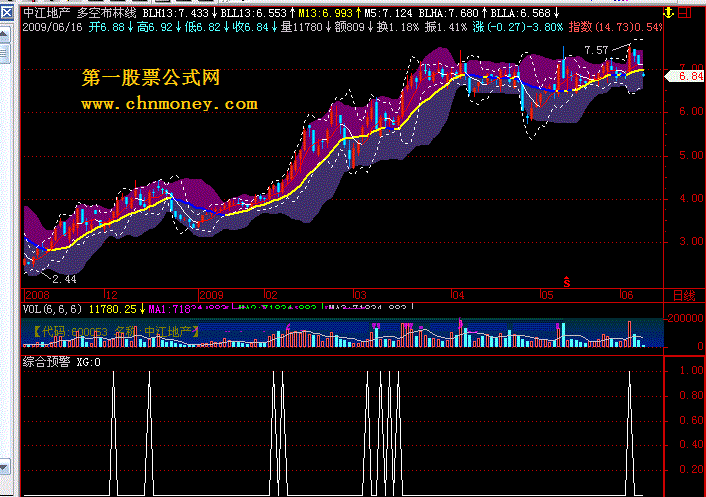Click the red window-layout icon
Viewport: 706px width, 497px height.
[685, 13]
